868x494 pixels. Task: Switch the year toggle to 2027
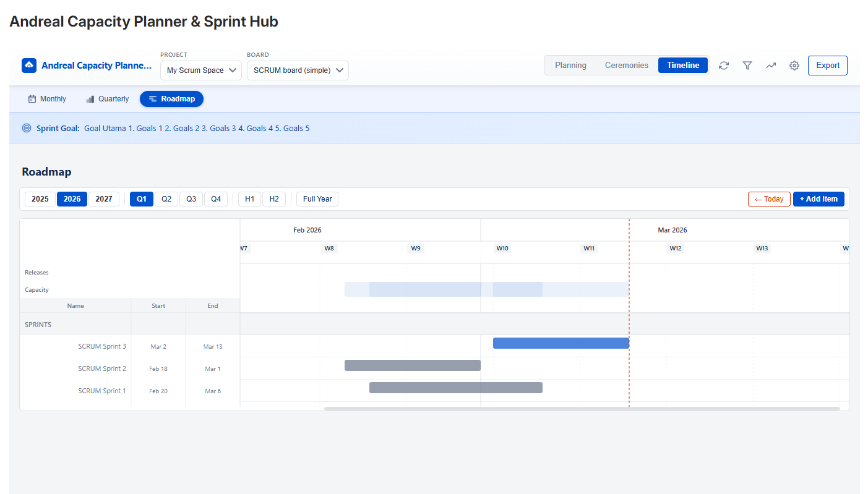(103, 198)
